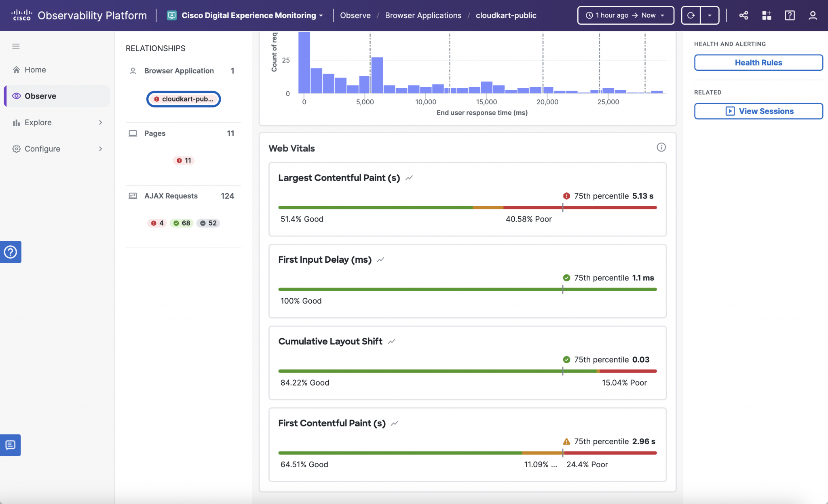Open the add-widget icon near the top right
This screenshot has height=504, width=828.
767,15
